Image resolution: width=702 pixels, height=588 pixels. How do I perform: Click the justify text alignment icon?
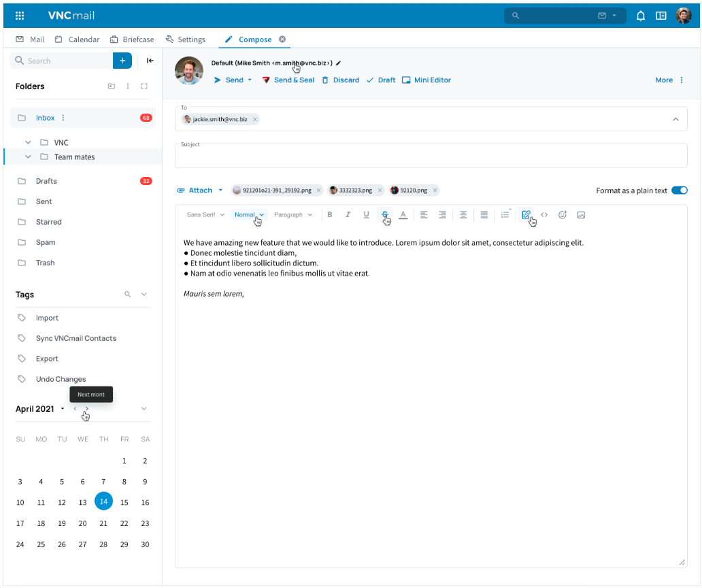[x=484, y=215]
